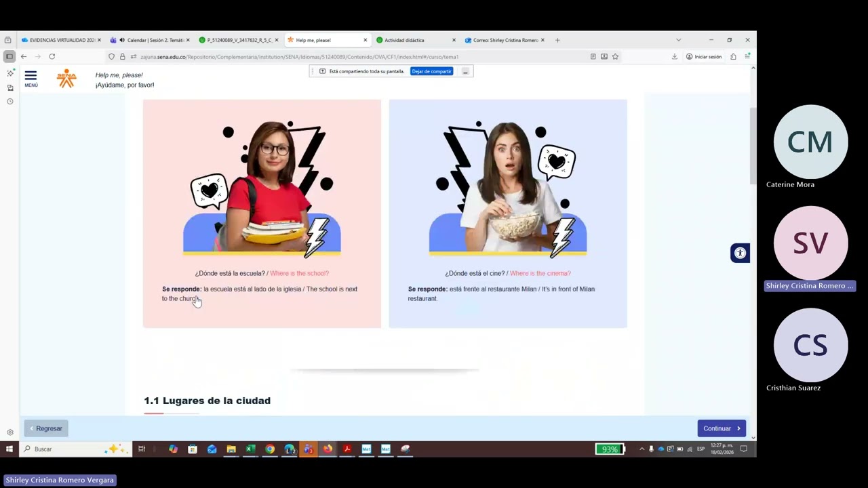Image resolution: width=868 pixels, height=488 pixels.
Task: Open the Windows Start menu
Action: pos(9,449)
